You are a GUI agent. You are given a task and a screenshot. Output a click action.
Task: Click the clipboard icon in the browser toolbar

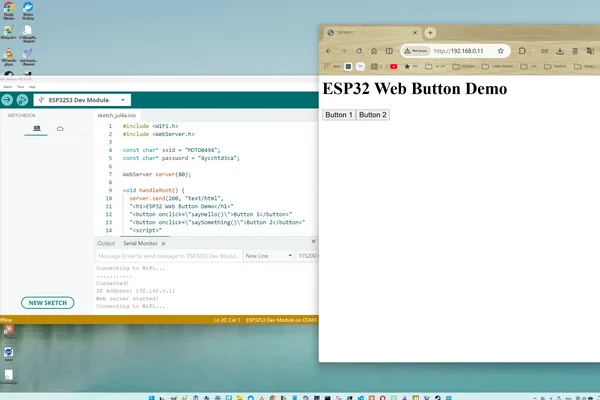[575, 51]
